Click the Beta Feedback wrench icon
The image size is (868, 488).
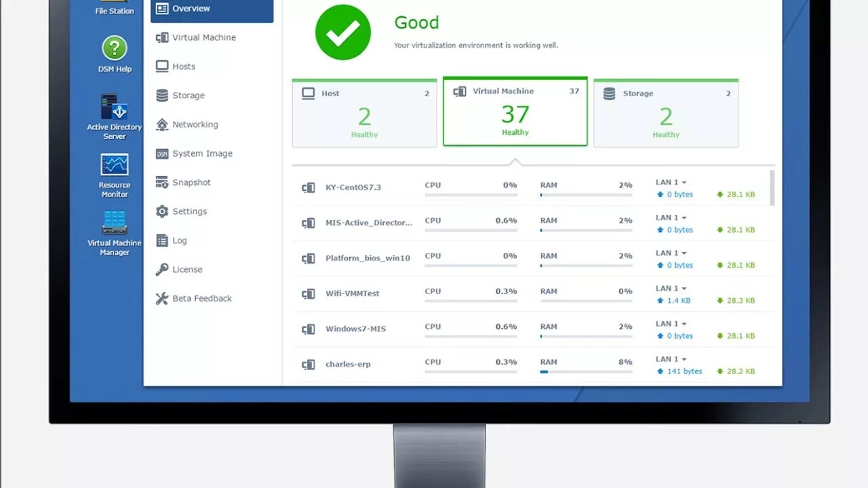[162, 298]
